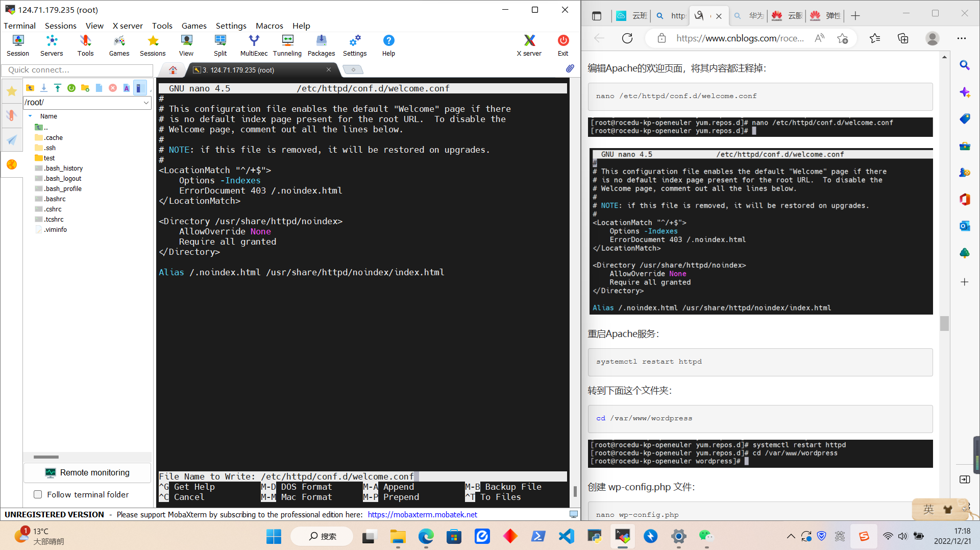Open the Edge sidebar Outlook icon
This screenshot has width=980, height=550.
coord(965,226)
